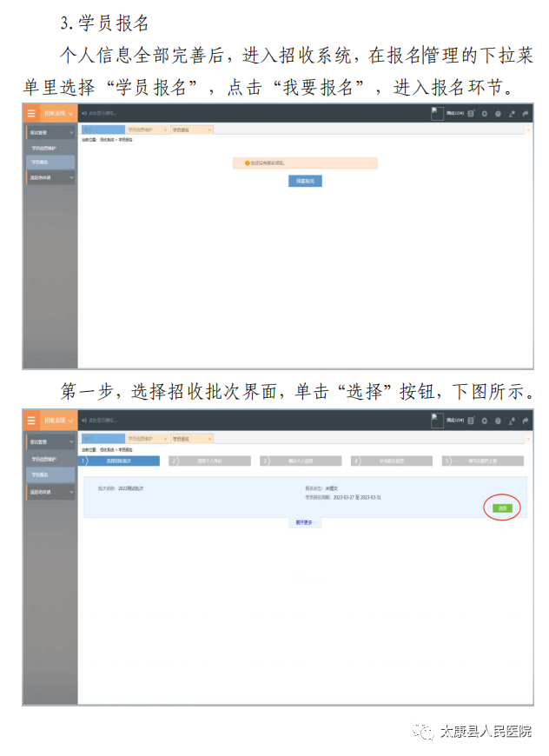Select 学员报名 in the upper screenshot sidebar
Viewport: 549px width, 756px height.
pos(50,162)
